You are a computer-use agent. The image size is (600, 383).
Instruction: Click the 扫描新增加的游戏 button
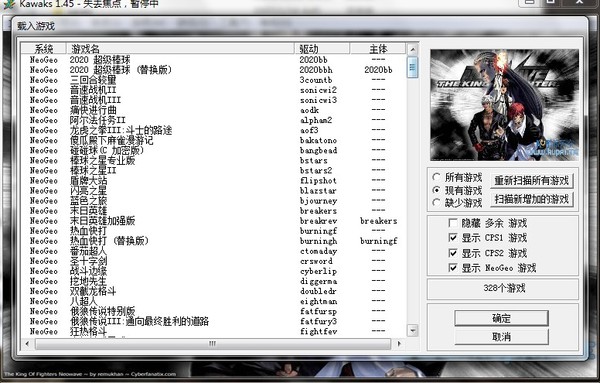point(532,199)
